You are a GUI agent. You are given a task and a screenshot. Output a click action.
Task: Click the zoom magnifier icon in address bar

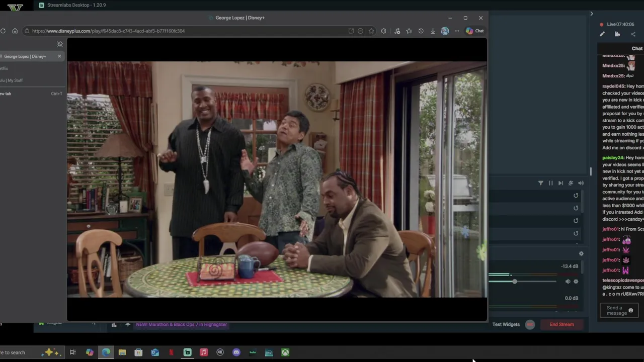point(360,31)
